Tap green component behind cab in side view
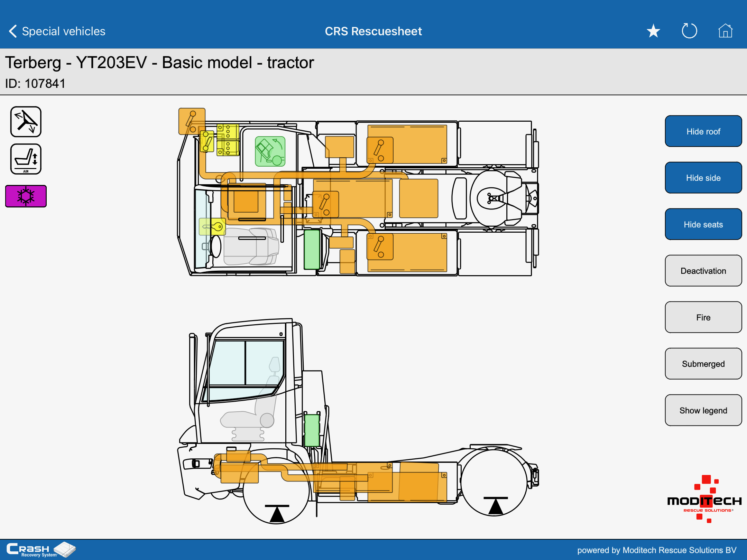Image resolution: width=747 pixels, height=560 pixels. coord(312,430)
